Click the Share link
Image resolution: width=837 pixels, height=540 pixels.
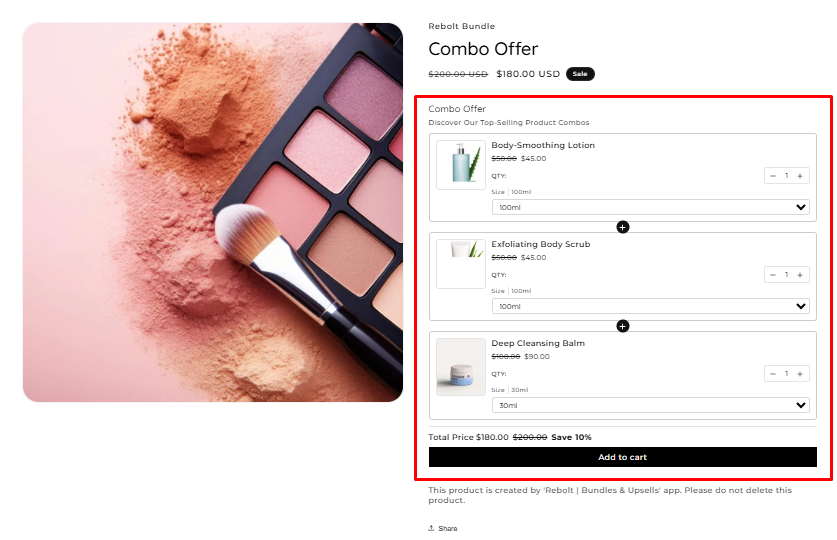(x=443, y=528)
